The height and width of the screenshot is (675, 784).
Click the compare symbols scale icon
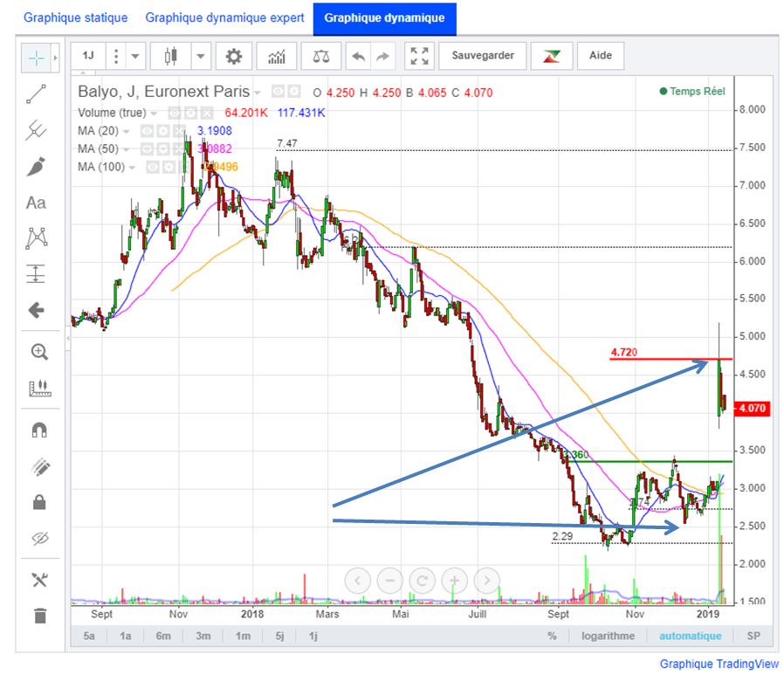(321, 57)
